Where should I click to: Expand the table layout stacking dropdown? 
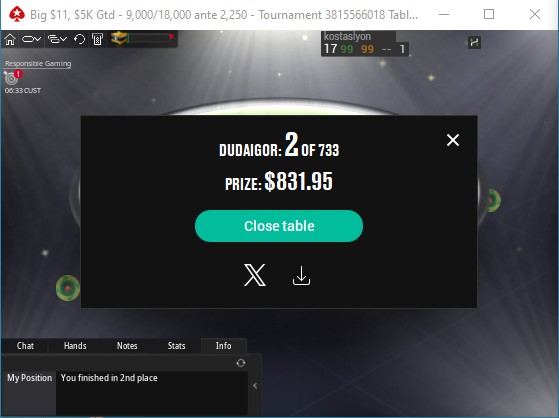[x=57, y=39]
